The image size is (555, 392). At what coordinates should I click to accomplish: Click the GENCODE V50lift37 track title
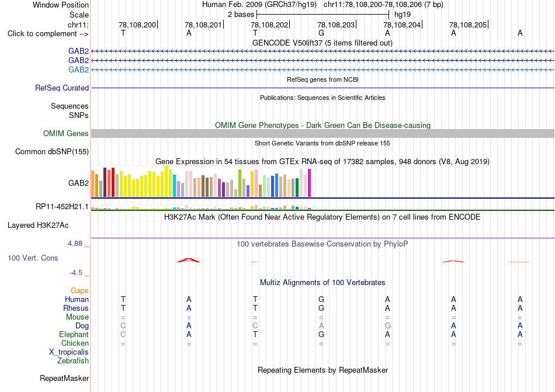coord(322,43)
